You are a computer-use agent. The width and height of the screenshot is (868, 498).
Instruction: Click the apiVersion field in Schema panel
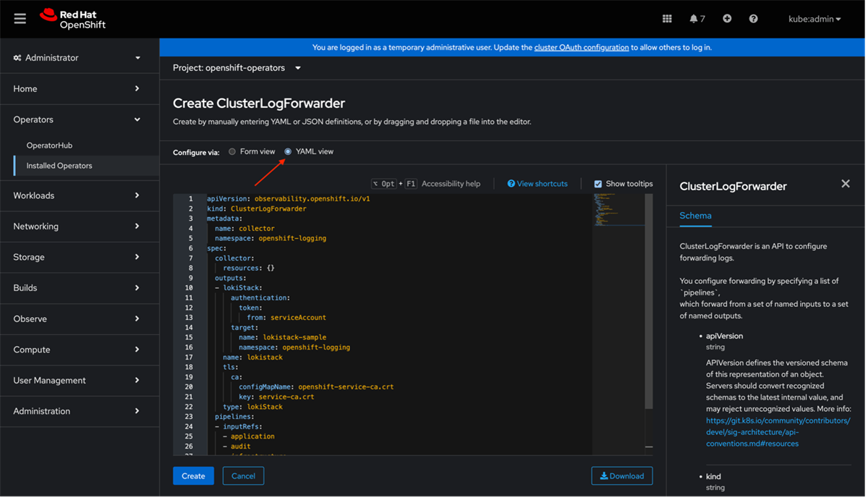724,336
